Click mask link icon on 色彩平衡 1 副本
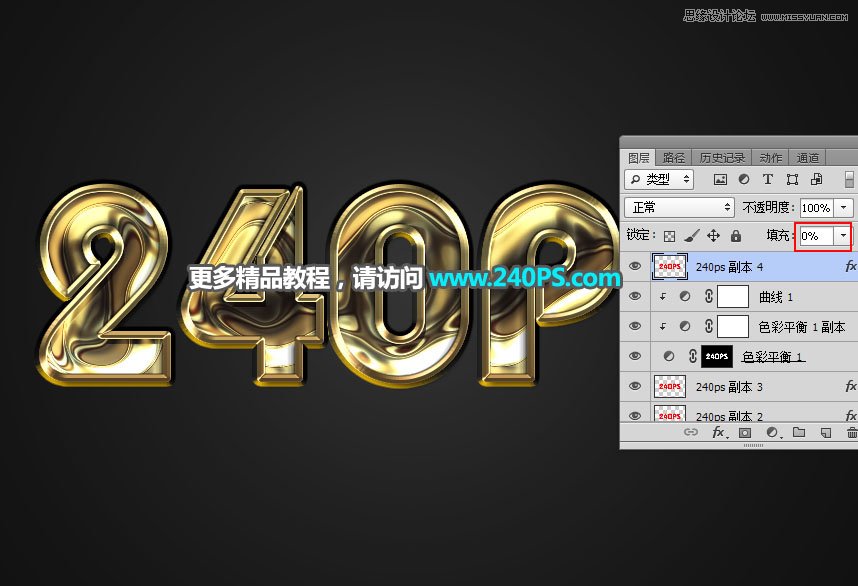 (708, 326)
